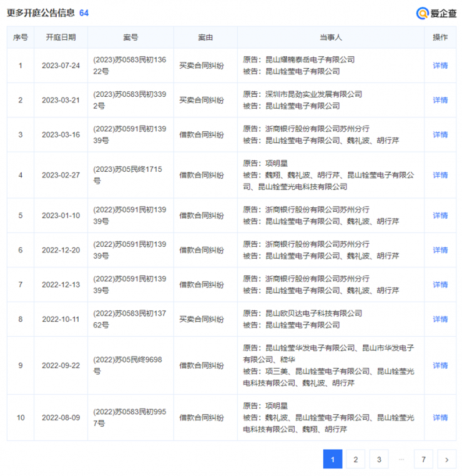Jump to last page 7
This screenshot has height=476, width=462.
423,459
